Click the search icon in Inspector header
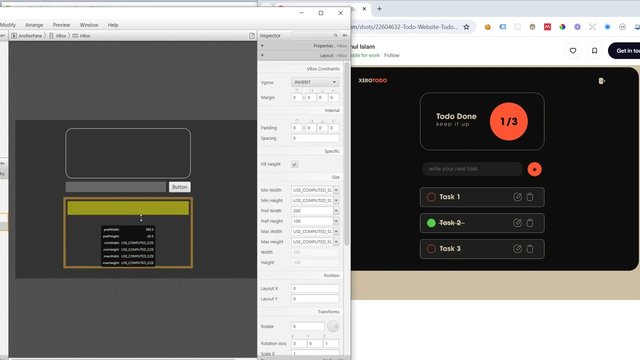The image size is (640, 360). click(336, 36)
